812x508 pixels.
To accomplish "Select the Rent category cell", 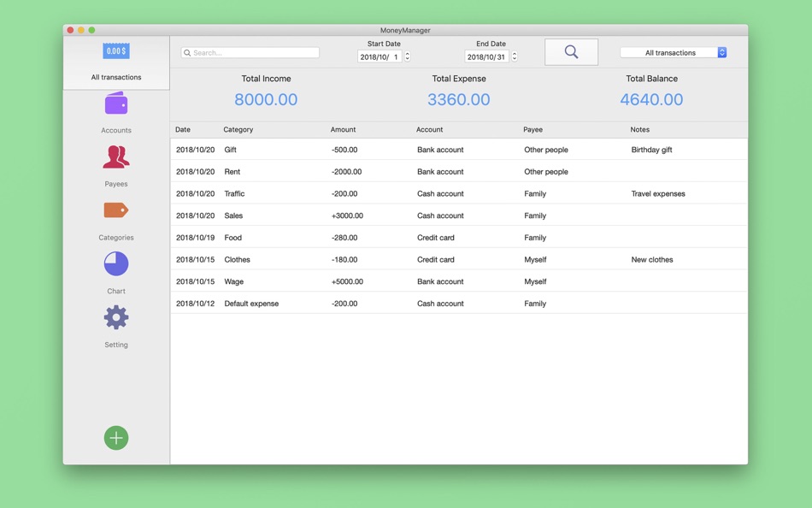I will [232, 172].
